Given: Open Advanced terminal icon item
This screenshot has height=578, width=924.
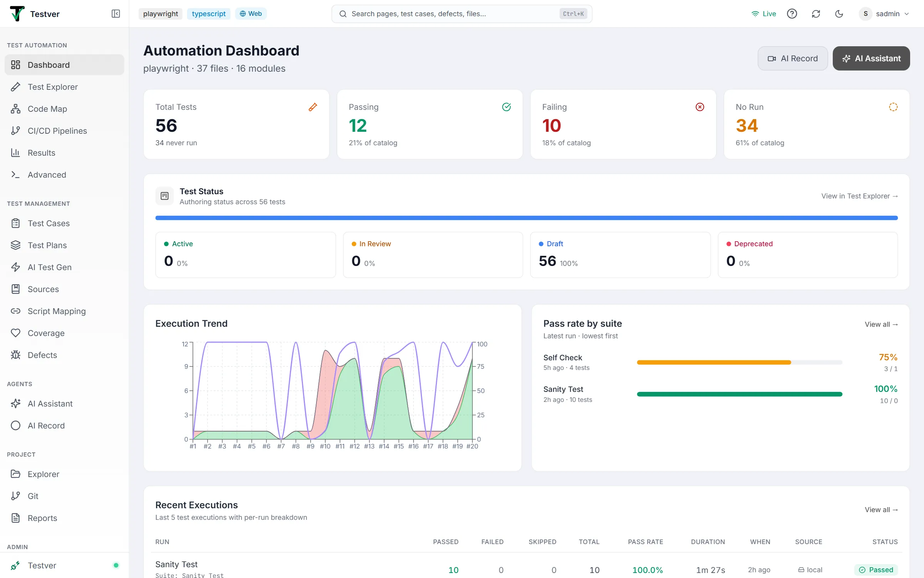Looking at the screenshot, I should pos(64,175).
